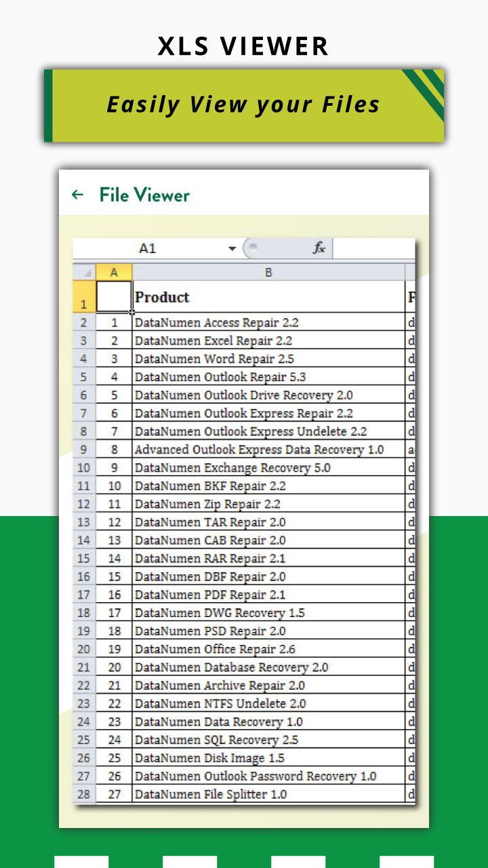Click the fx insert function icon
Image resolution: width=488 pixels, height=868 pixels.
coord(319,248)
